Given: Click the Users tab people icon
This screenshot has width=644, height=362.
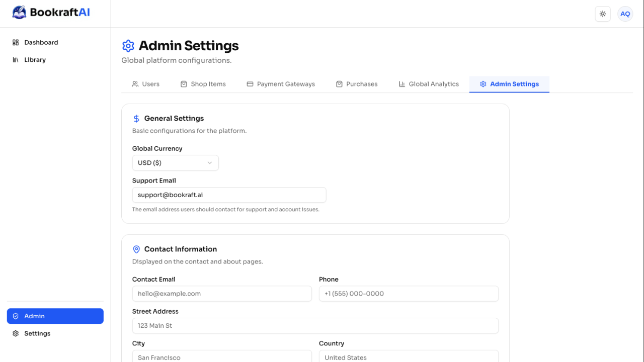Looking at the screenshot, I should (135, 84).
